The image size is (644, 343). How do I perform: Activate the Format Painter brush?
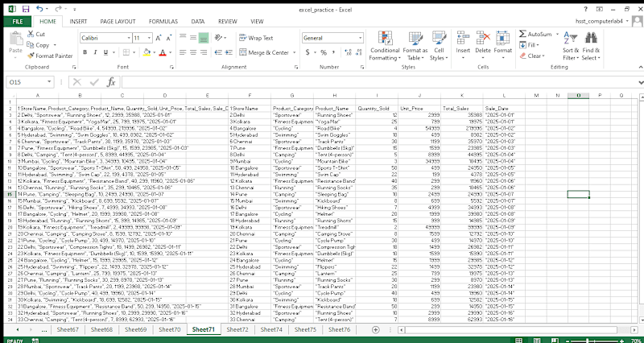point(50,56)
